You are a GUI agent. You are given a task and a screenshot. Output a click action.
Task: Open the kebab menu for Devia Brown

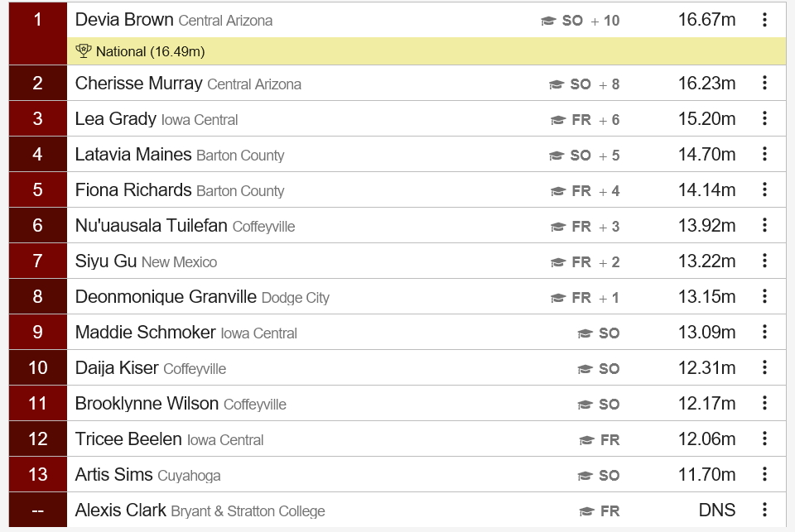(764, 20)
